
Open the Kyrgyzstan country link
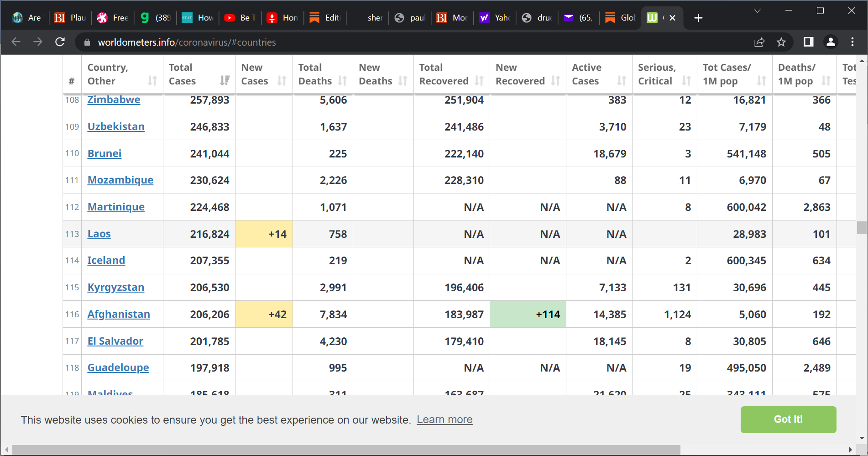point(116,287)
